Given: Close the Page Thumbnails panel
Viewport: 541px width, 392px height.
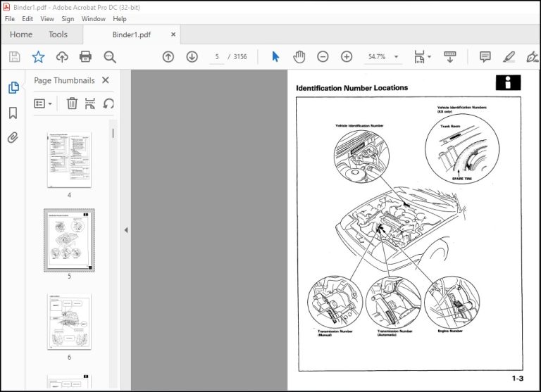Looking at the screenshot, I should point(106,80).
